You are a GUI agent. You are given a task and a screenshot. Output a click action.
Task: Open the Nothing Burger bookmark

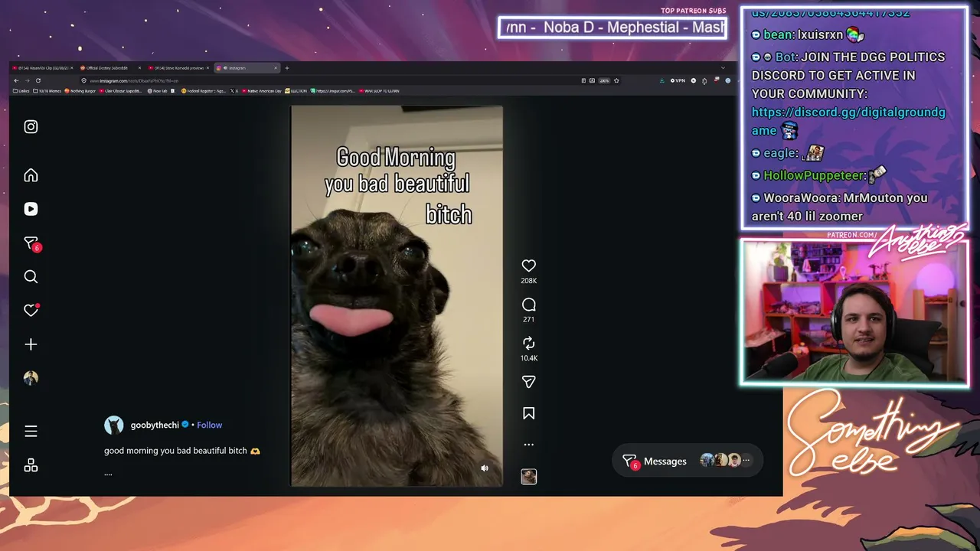(x=80, y=91)
